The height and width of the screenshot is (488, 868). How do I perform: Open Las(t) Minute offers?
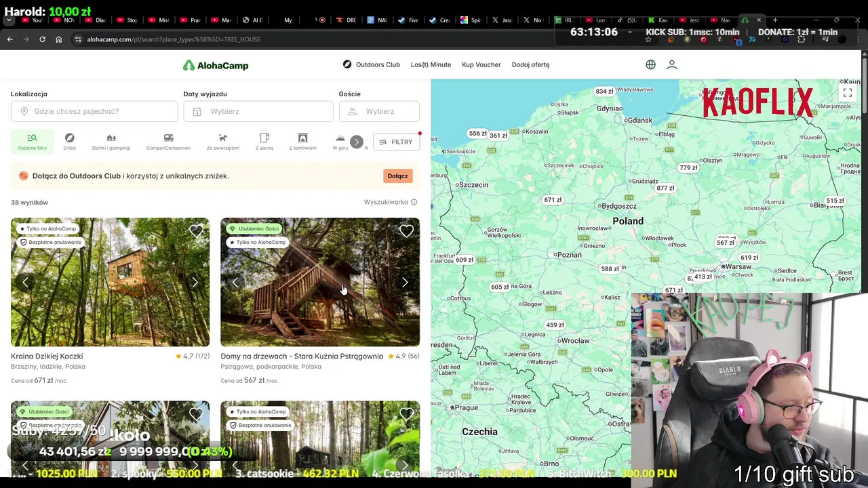click(431, 64)
